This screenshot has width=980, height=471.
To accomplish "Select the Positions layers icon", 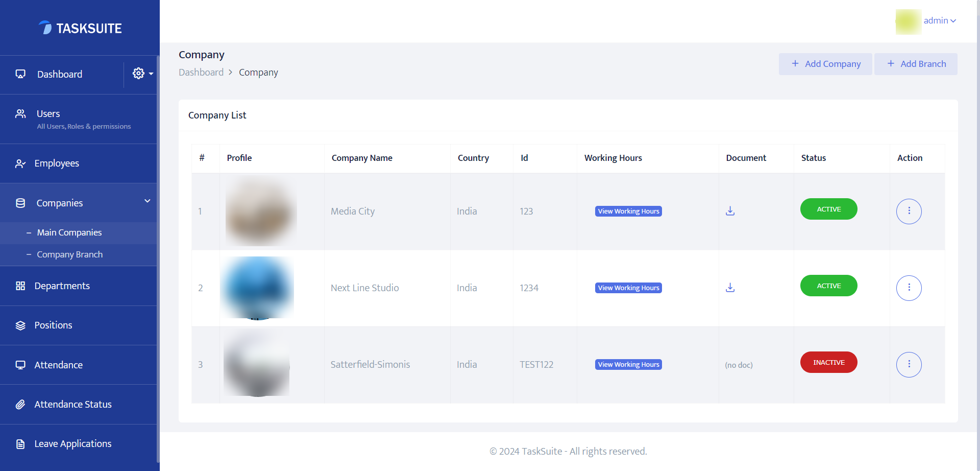I will coord(20,325).
